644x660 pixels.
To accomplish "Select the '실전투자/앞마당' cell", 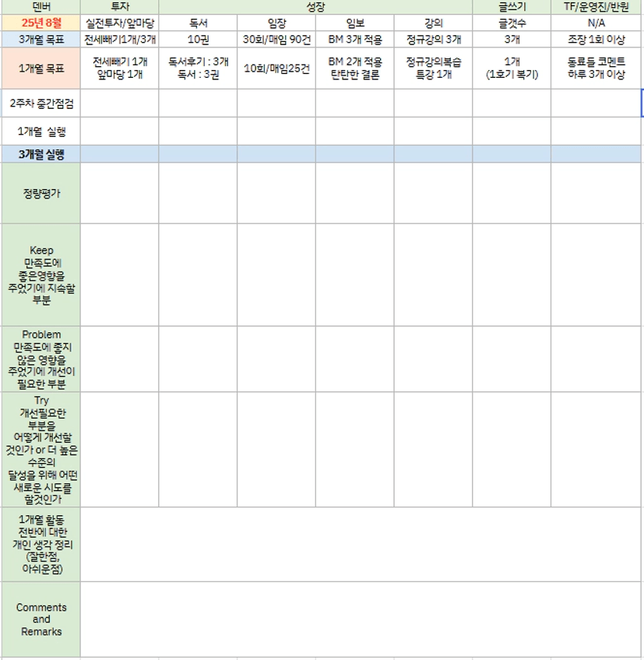I will [120, 23].
